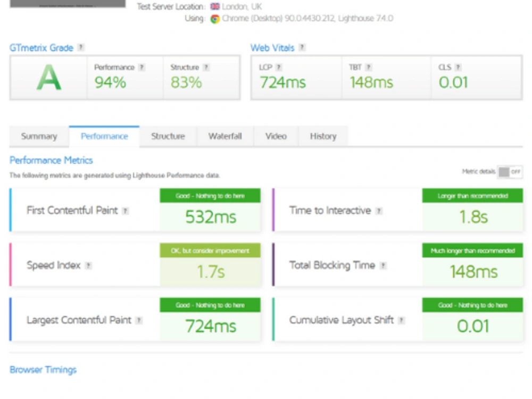Click the Performance Metrics heading
Viewport: 532px width, 399px height.
(x=51, y=160)
